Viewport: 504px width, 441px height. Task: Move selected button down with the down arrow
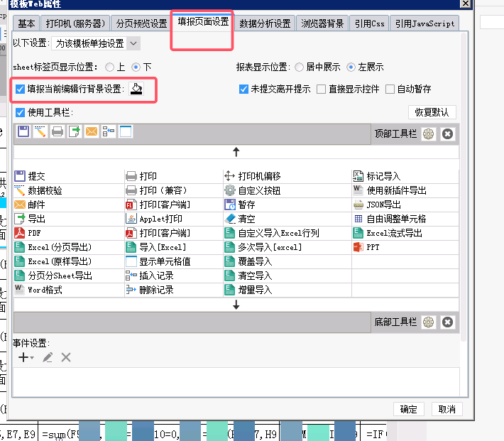pos(236,305)
